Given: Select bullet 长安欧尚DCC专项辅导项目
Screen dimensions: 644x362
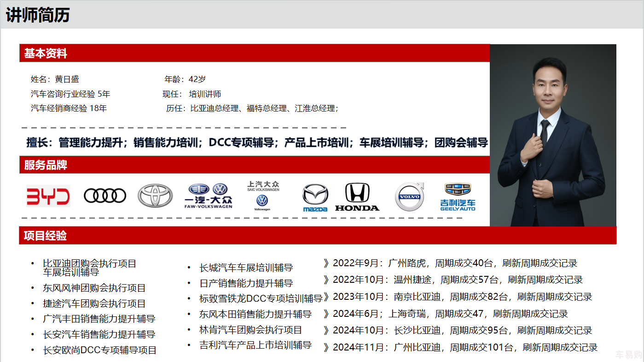Looking at the screenshot, I should coord(100,350).
